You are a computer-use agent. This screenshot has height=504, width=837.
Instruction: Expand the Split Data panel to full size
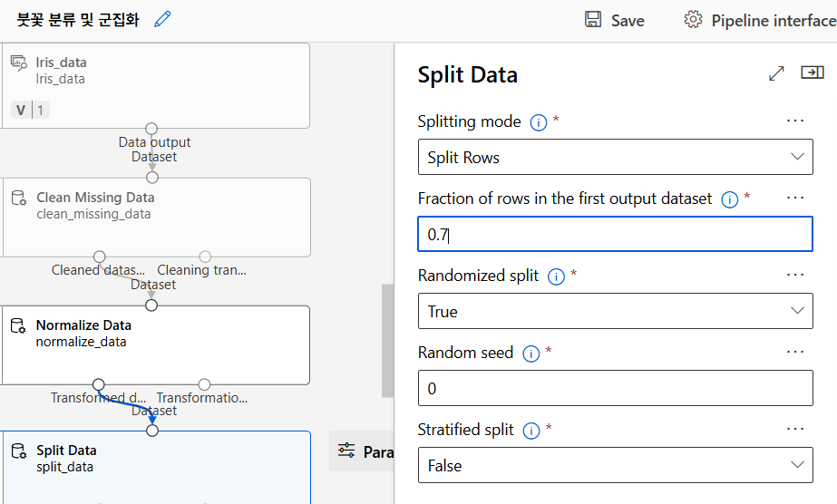pyautogui.click(x=776, y=73)
